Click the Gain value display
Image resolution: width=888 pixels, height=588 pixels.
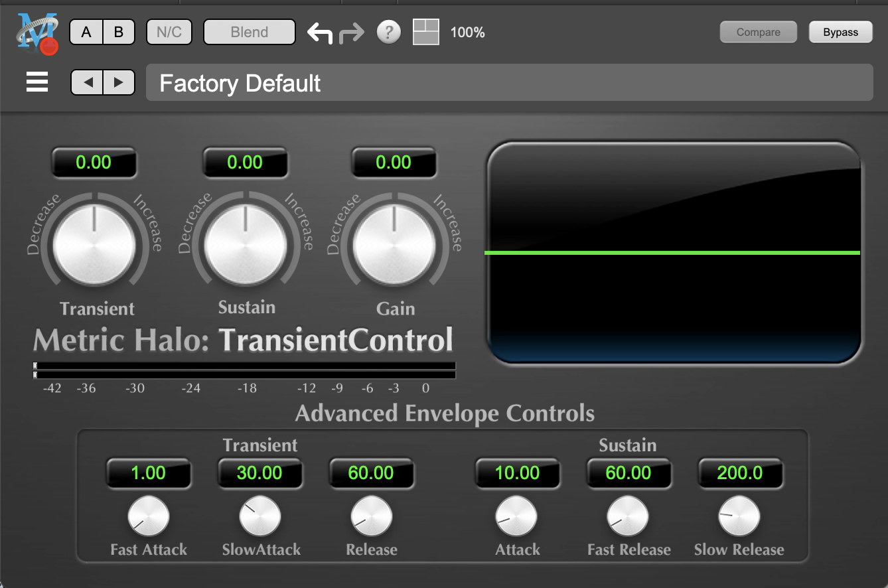(x=394, y=162)
